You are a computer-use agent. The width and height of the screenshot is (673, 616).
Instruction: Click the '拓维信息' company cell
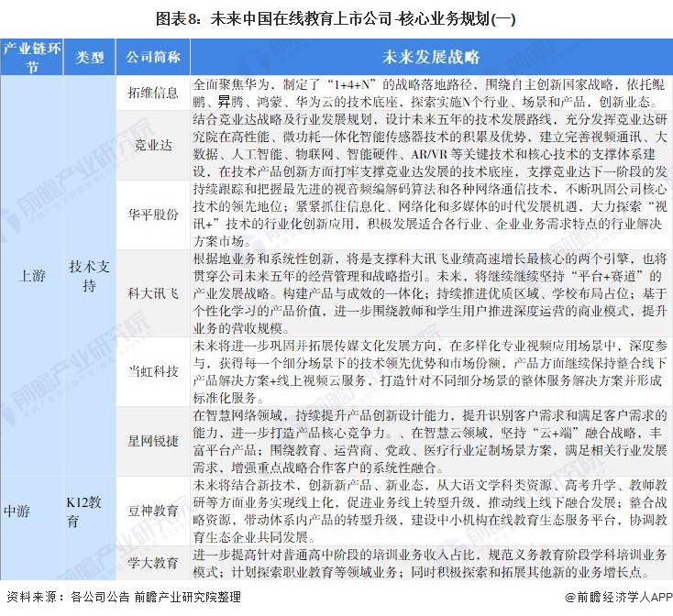tap(153, 93)
